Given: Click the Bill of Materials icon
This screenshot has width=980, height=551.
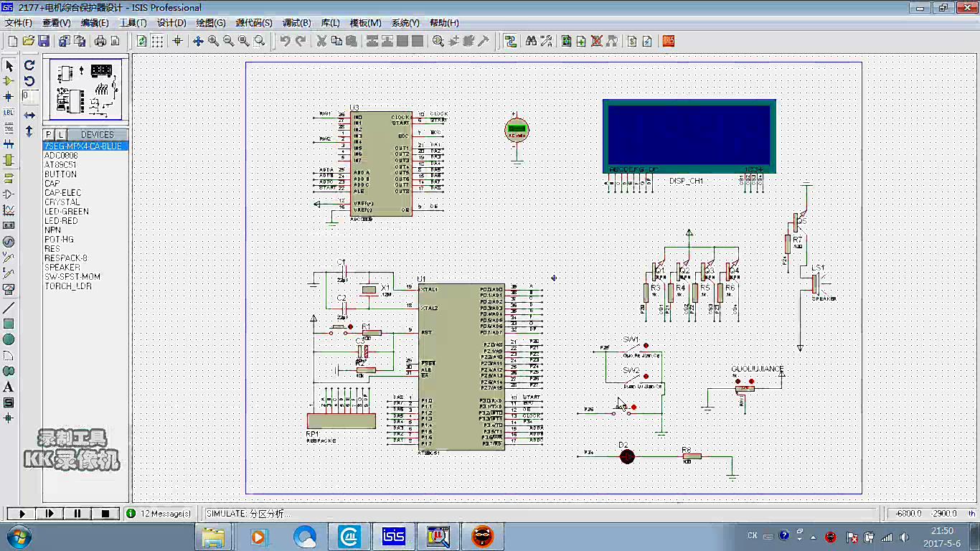Looking at the screenshot, I should (x=632, y=41).
